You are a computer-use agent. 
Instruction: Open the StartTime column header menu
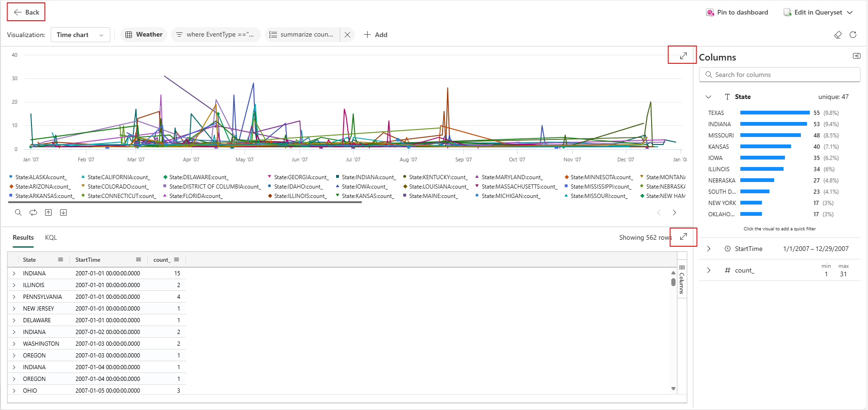click(x=138, y=259)
